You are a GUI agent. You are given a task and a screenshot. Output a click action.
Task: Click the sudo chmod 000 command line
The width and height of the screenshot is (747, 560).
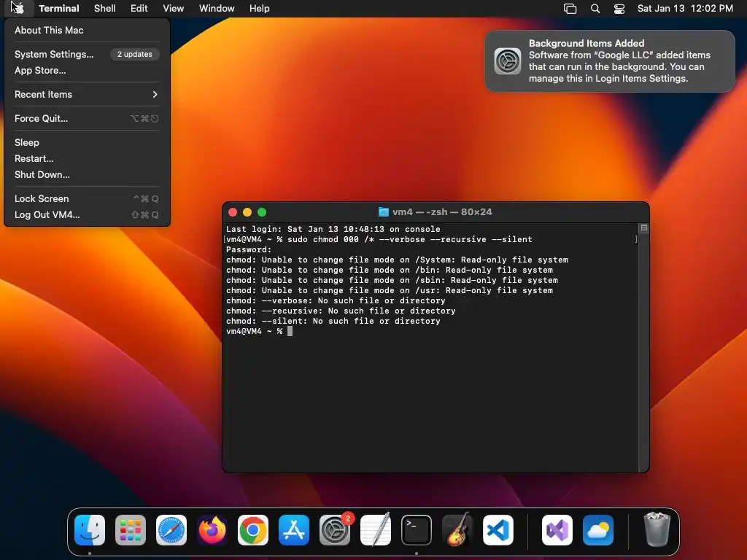[x=379, y=239]
